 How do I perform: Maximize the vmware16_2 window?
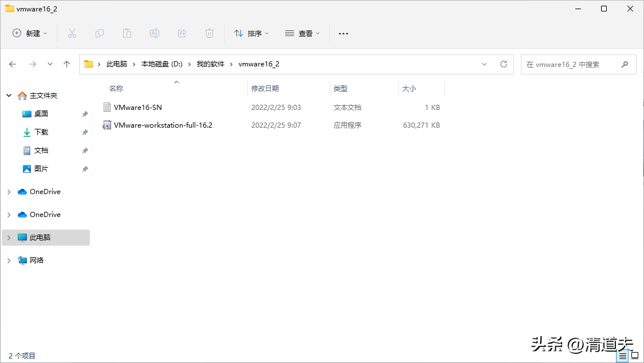pos(604,9)
